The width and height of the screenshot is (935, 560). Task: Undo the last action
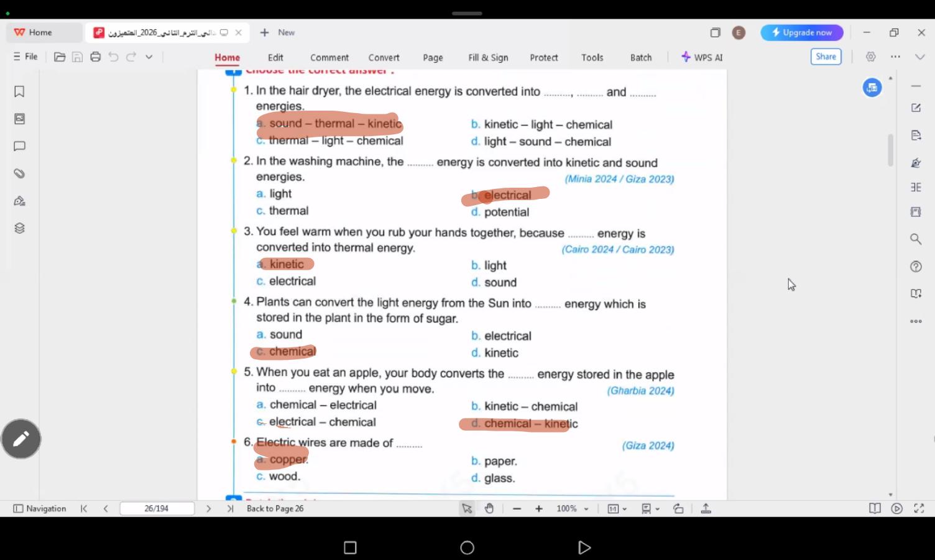pyautogui.click(x=113, y=57)
